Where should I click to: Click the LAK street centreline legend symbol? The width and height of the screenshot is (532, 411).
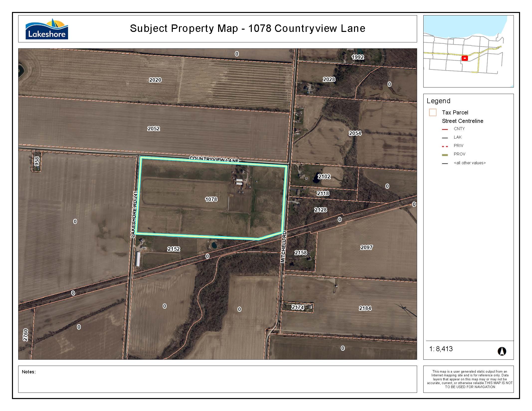(445, 138)
